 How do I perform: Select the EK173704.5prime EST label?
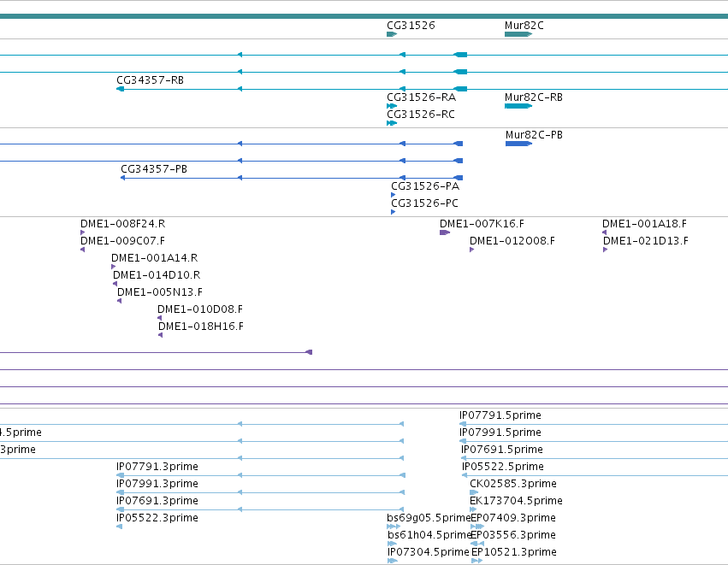(516, 502)
